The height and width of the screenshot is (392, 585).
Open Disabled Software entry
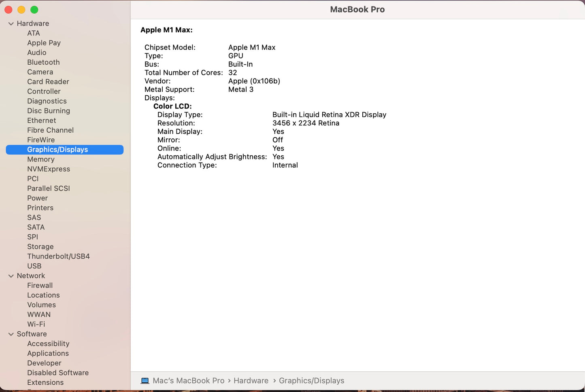pyautogui.click(x=58, y=373)
